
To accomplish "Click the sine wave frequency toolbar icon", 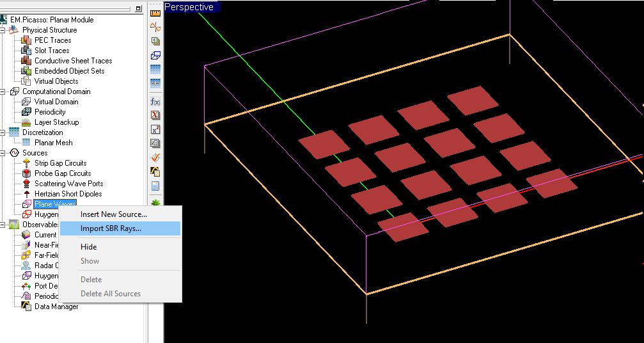I will click(155, 26).
